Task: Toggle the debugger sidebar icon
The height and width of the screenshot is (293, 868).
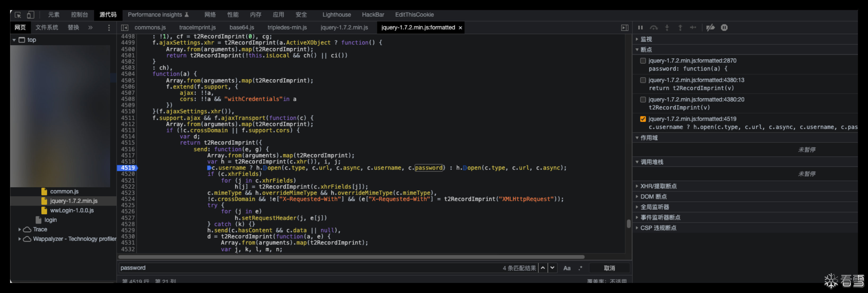Action: 624,28
